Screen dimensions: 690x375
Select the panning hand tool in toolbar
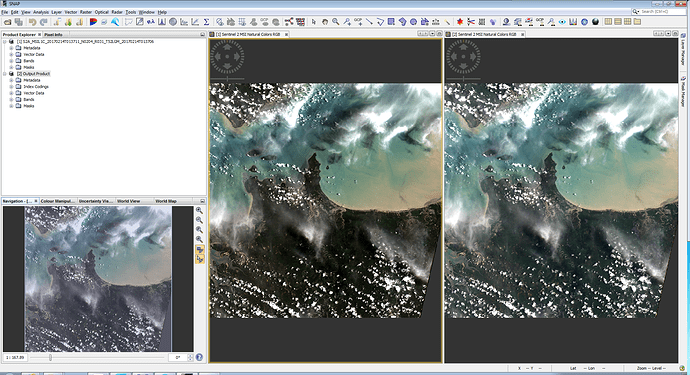324,22
